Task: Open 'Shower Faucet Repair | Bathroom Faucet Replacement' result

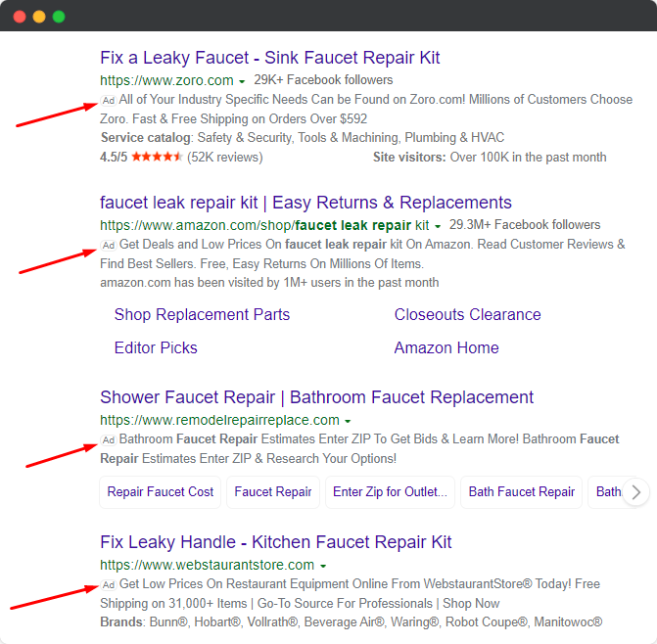Action: [x=317, y=397]
